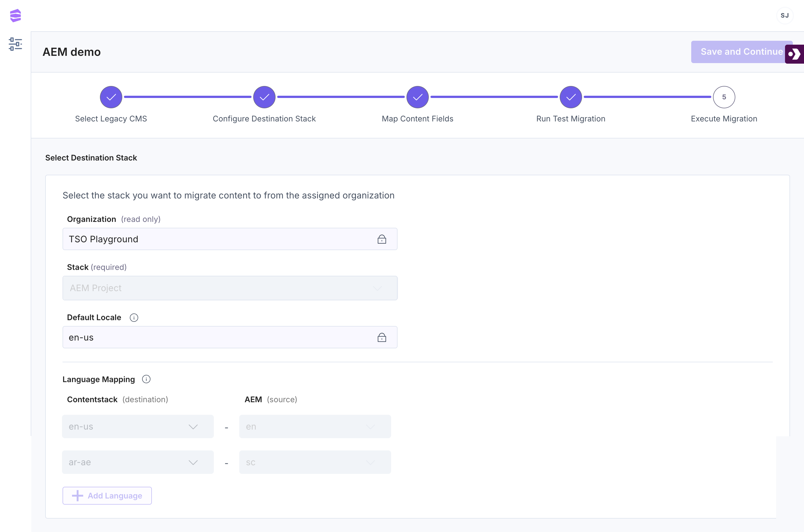The height and width of the screenshot is (532, 804).
Task: Expand the ar-ae destination language dropdown
Action: (138, 462)
